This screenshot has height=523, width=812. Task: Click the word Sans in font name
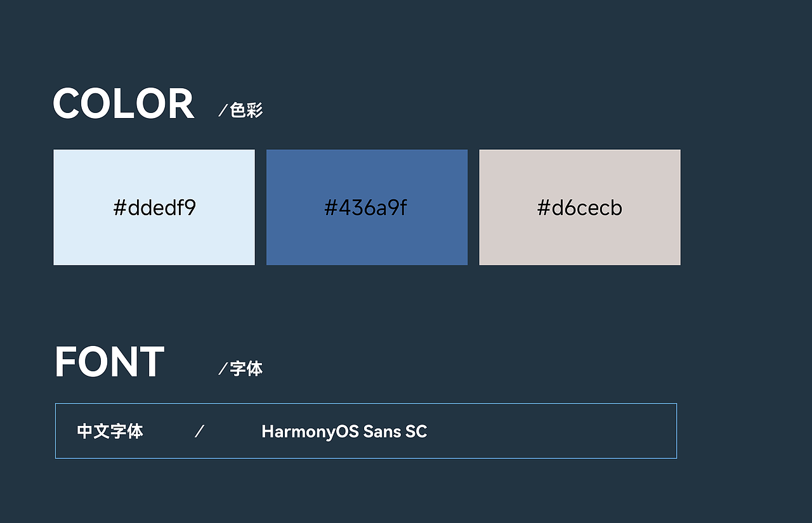[382, 432]
